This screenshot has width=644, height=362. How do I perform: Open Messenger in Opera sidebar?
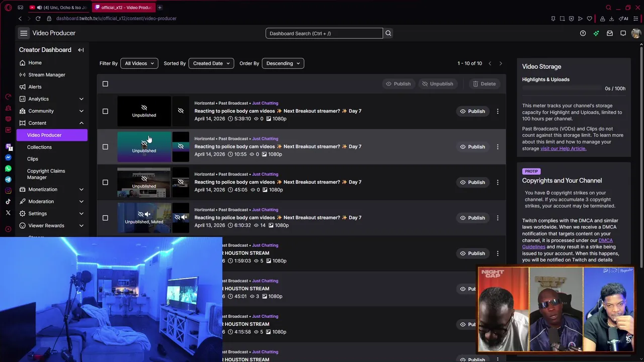(8, 157)
